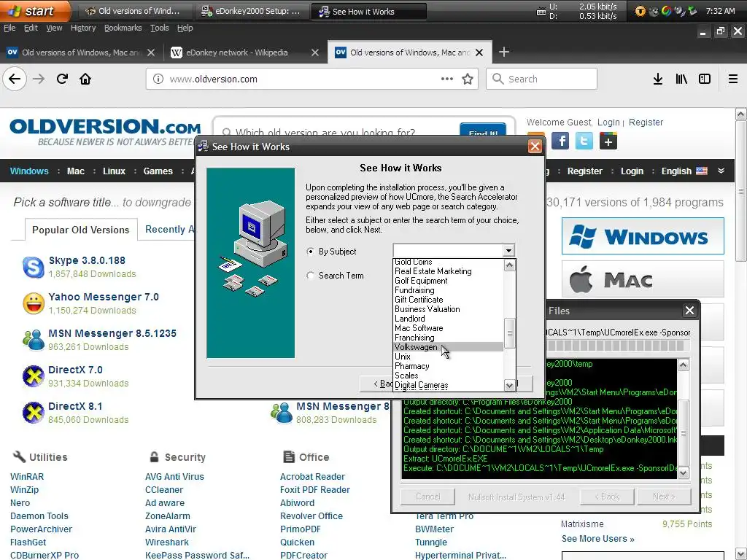
Task: Click subject list scrollbar down arrow
Action: pyautogui.click(x=509, y=385)
